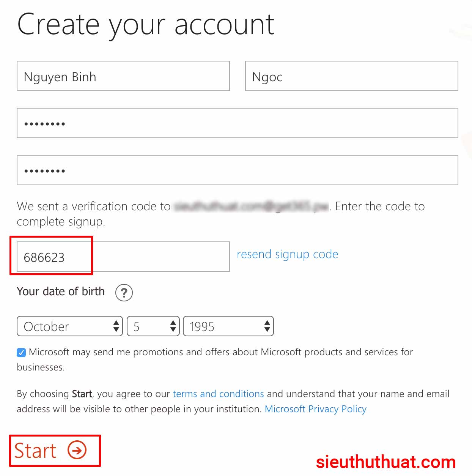
Task: Open the Microsoft Privacy Policy link
Action: 316,409
